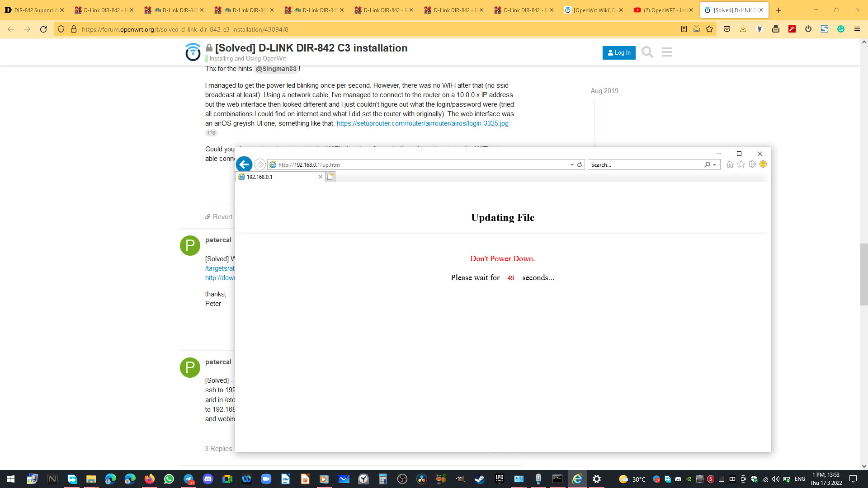
Task: Open Internet Explorer home page icon
Action: (x=730, y=164)
